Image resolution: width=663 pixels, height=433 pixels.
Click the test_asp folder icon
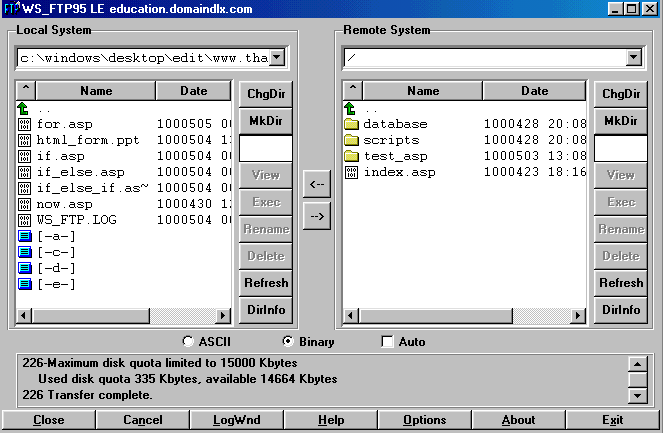pyautogui.click(x=351, y=156)
